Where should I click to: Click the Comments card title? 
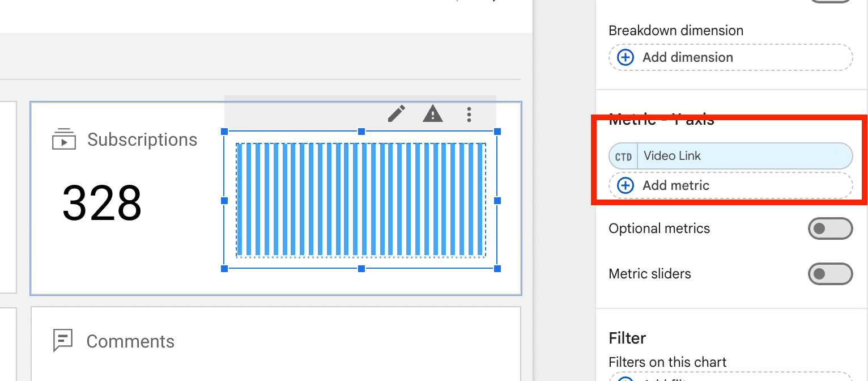pyautogui.click(x=130, y=341)
